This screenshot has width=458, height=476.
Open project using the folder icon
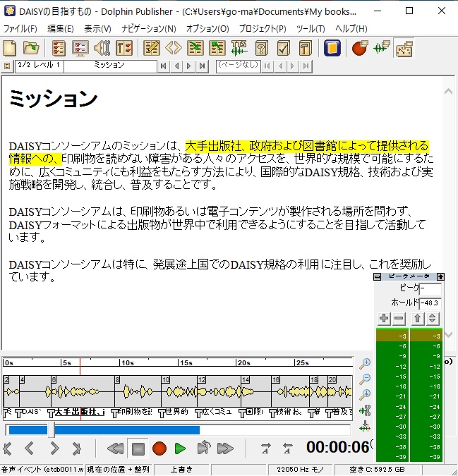(x=31, y=48)
